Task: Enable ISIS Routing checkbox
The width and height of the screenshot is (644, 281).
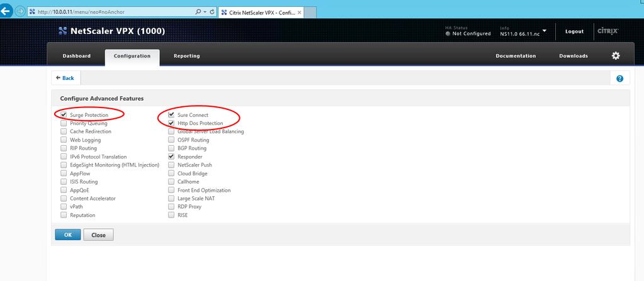Action: (63, 182)
